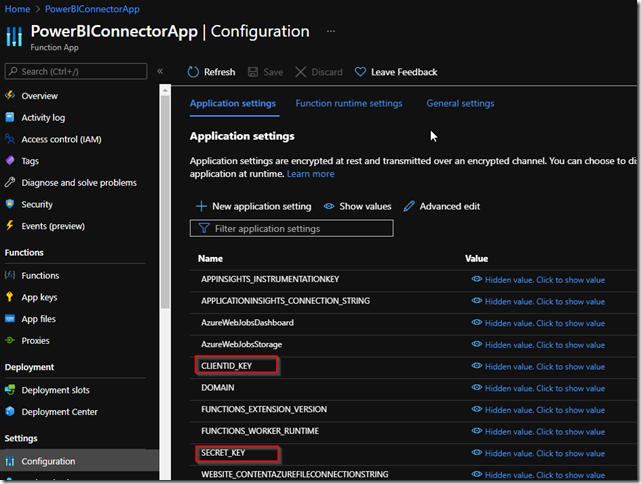Go to Home breadcrumb link

point(17,9)
